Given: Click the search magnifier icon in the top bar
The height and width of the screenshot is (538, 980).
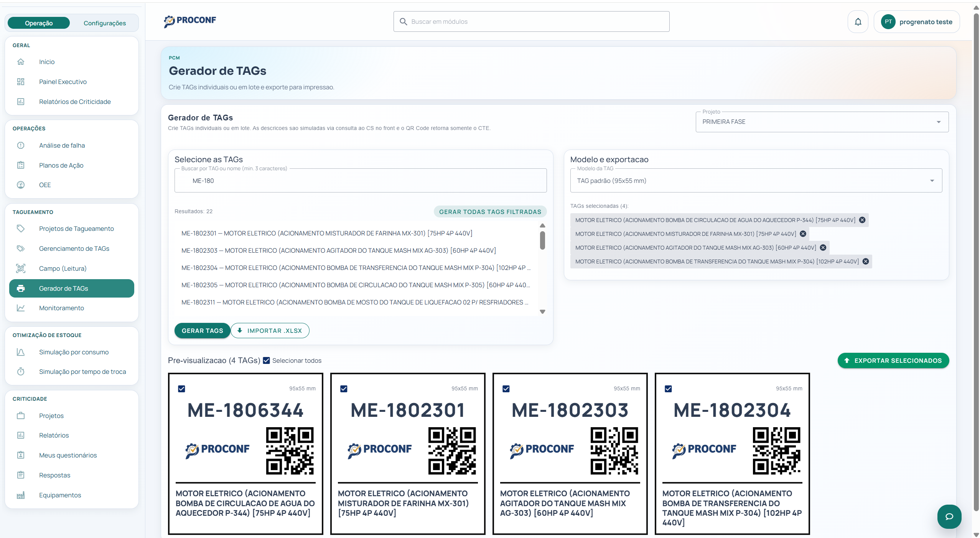Looking at the screenshot, I should [x=403, y=22].
